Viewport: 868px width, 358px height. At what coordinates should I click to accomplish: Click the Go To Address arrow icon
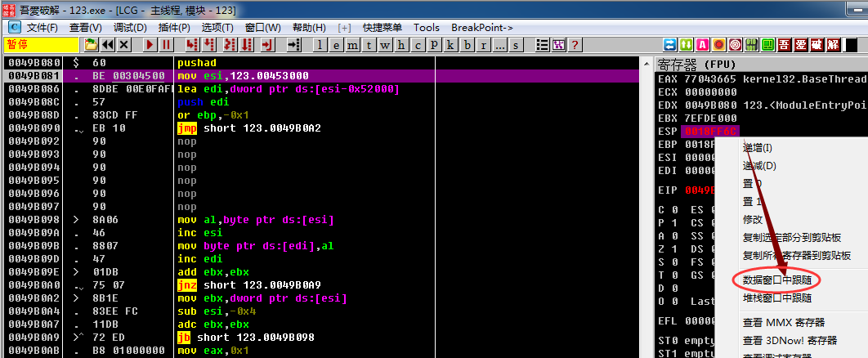294,45
